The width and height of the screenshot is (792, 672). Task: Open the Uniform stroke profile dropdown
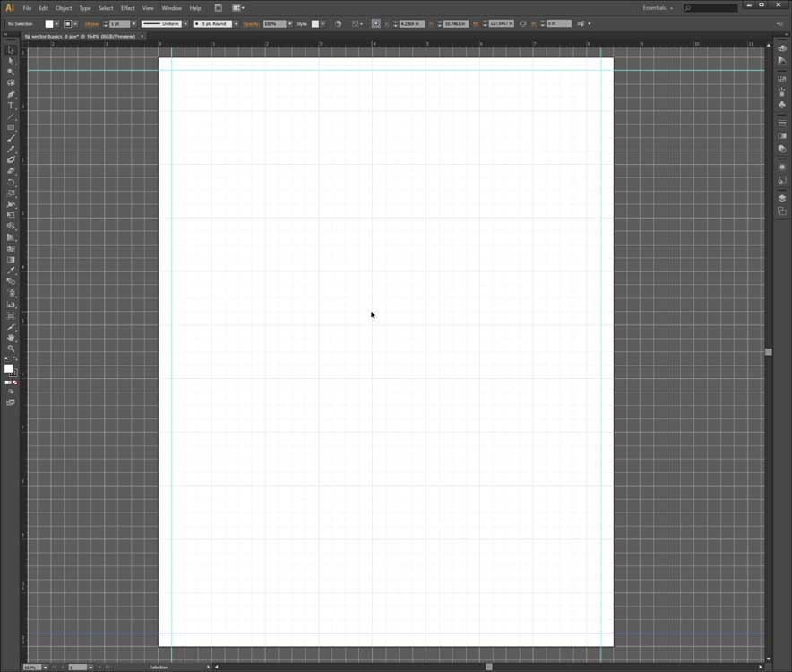pyautogui.click(x=185, y=23)
